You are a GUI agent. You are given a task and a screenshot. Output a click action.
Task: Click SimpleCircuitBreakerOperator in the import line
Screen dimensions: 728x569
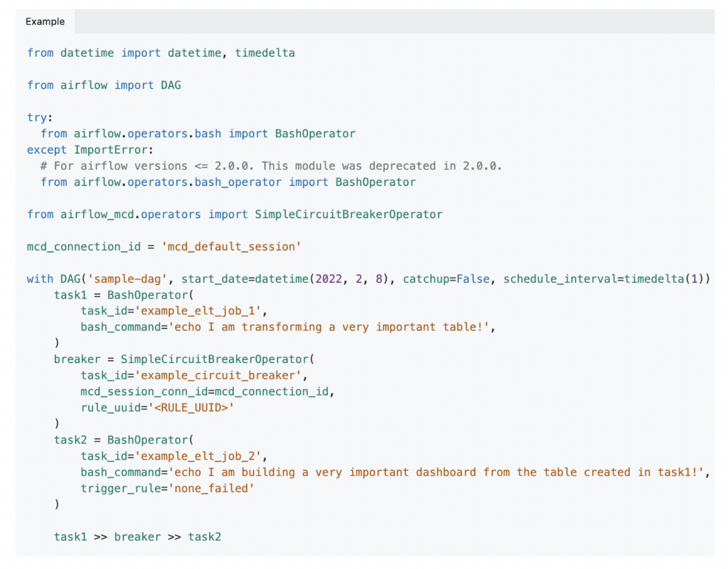[x=348, y=215]
